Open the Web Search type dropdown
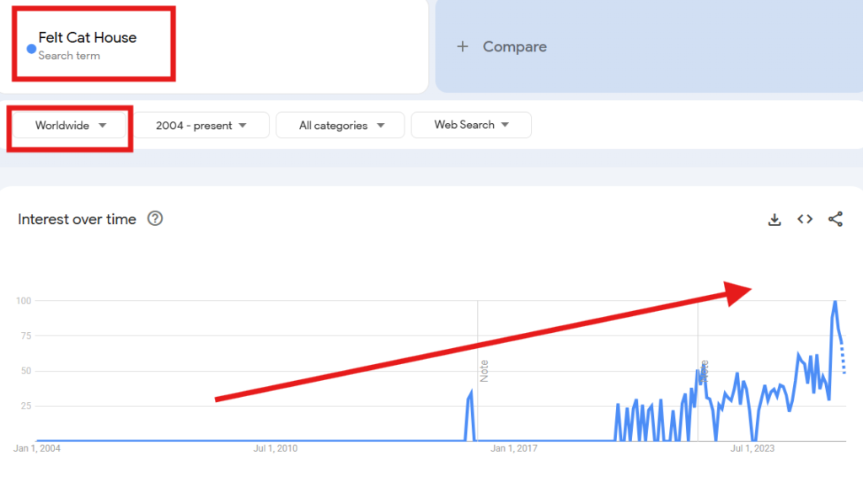 pos(471,125)
